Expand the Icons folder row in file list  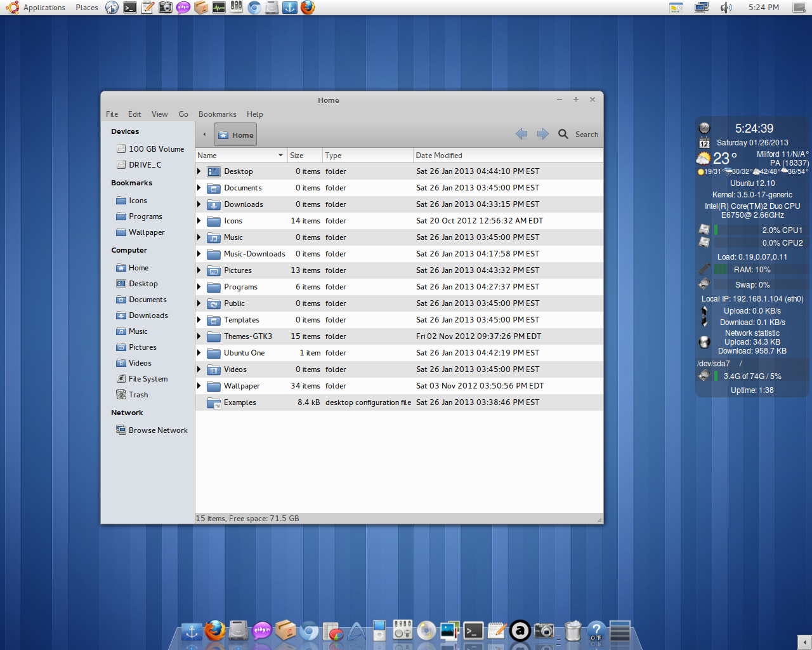point(199,221)
